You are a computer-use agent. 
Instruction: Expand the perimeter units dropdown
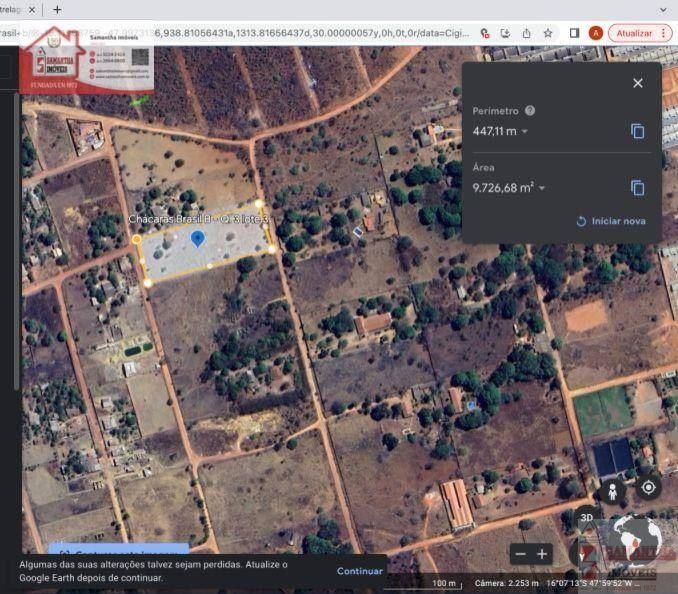pyautogui.click(x=525, y=132)
